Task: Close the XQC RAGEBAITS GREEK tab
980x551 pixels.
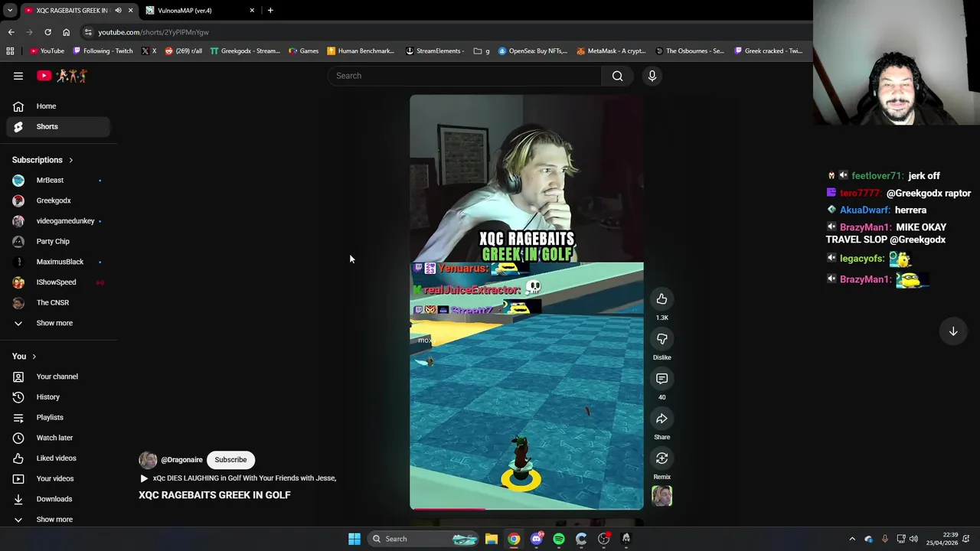Action: (x=130, y=11)
